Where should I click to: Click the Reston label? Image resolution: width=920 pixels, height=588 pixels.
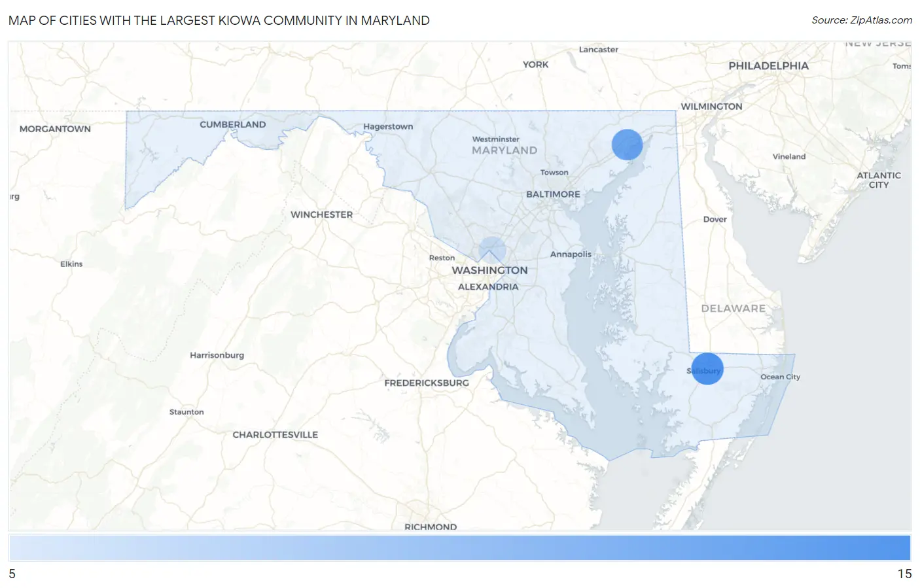(442, 258)
